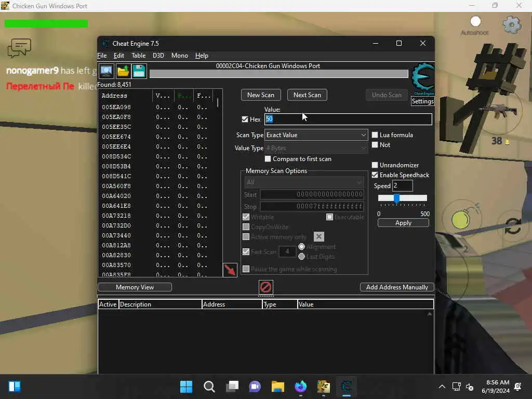
Task: Open the File menu
Action: point(102,55)
